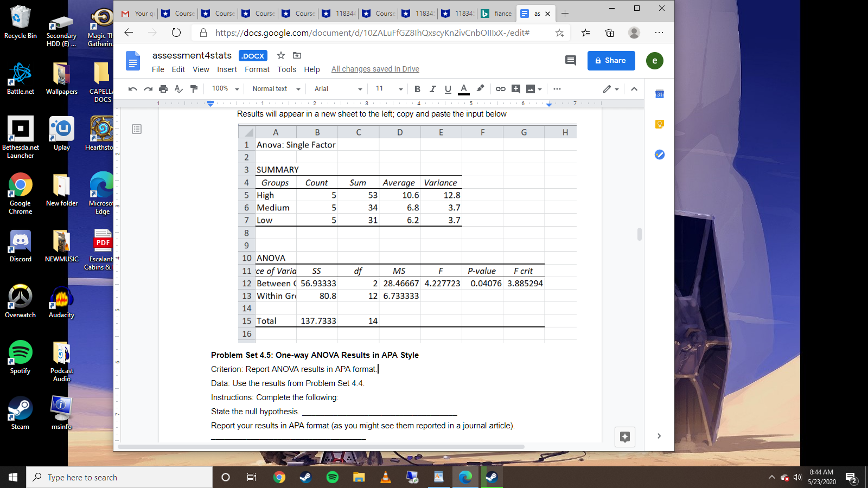Move document to a folder icon
Image resolution: width=868 pixels, height=488 pixels.
(x=297, y=55)
